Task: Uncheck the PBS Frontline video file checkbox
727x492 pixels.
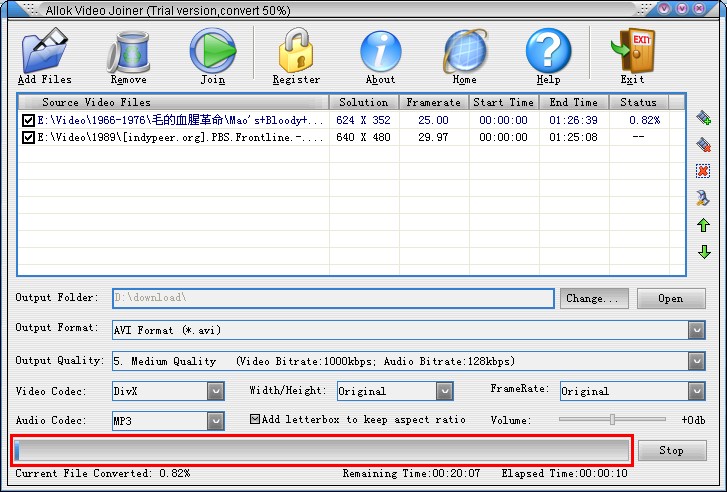Action: (x=28, y=138)
